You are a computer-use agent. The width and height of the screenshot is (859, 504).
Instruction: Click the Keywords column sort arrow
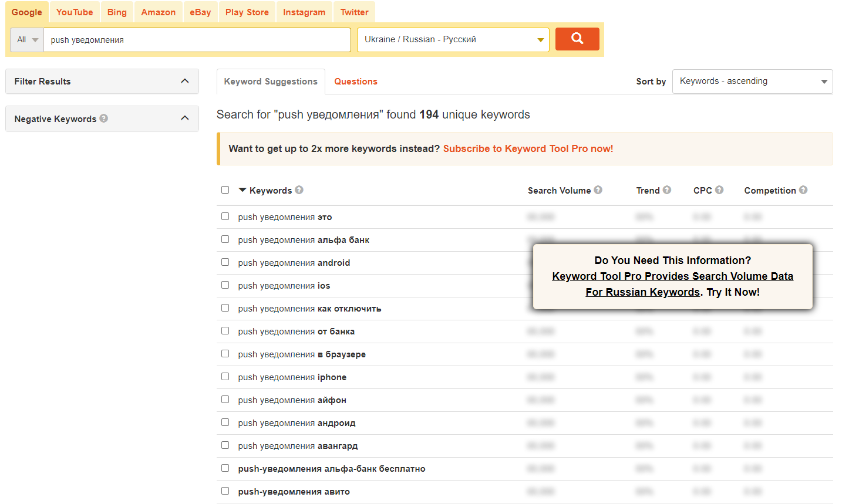[242, 190]
